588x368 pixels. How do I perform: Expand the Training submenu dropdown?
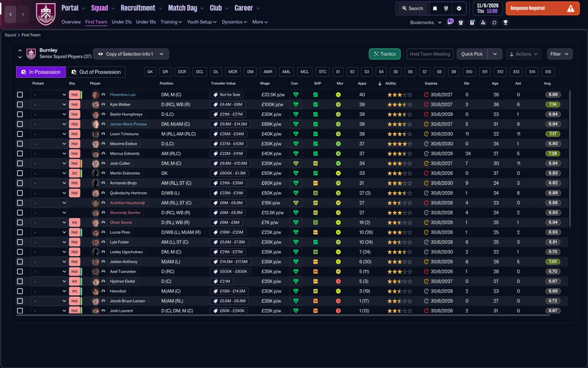[171, 22]
